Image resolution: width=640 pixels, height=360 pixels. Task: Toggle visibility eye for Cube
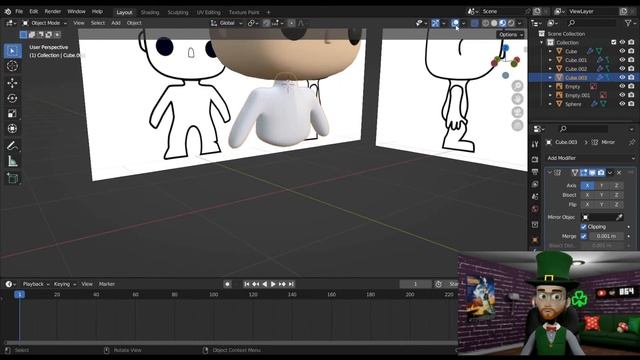[622, 51]
